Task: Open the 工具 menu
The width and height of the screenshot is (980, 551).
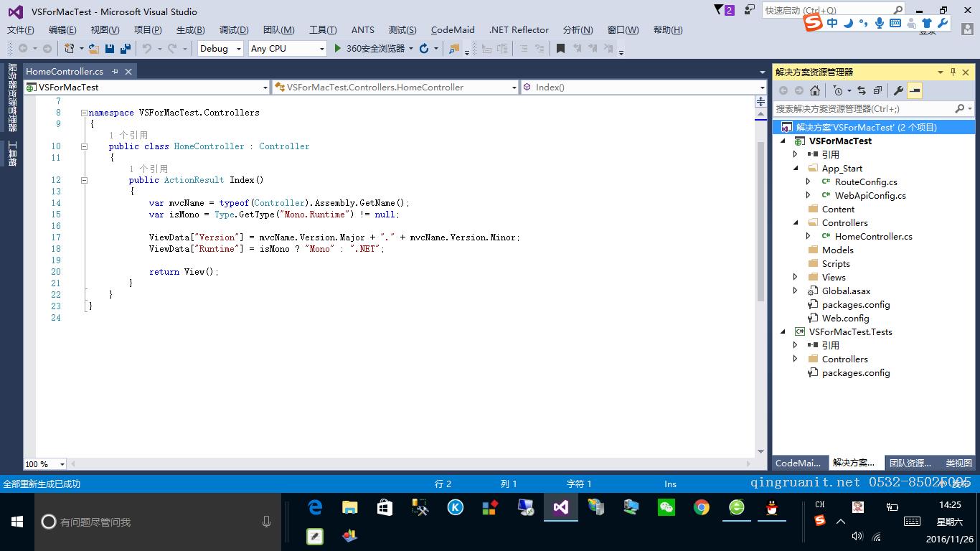Action: (x=323, y=29)
